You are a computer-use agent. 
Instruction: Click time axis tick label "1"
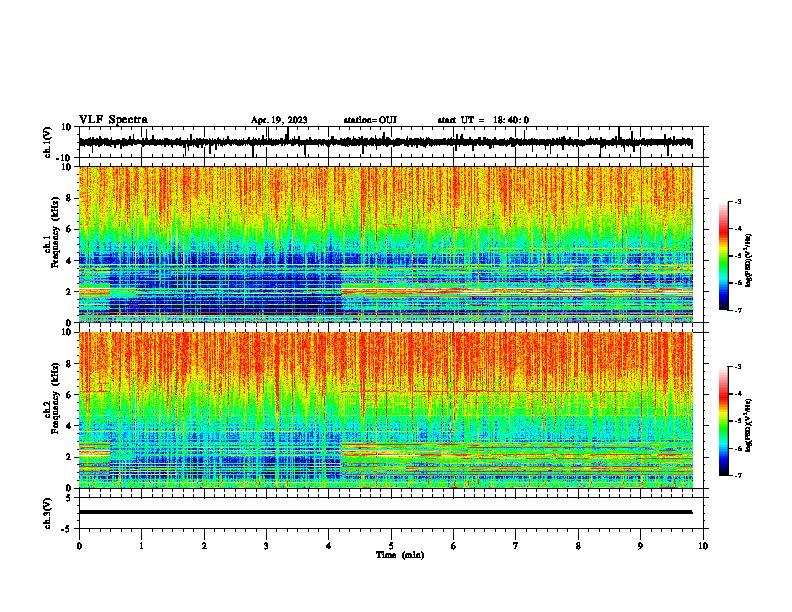pos(141,546)
